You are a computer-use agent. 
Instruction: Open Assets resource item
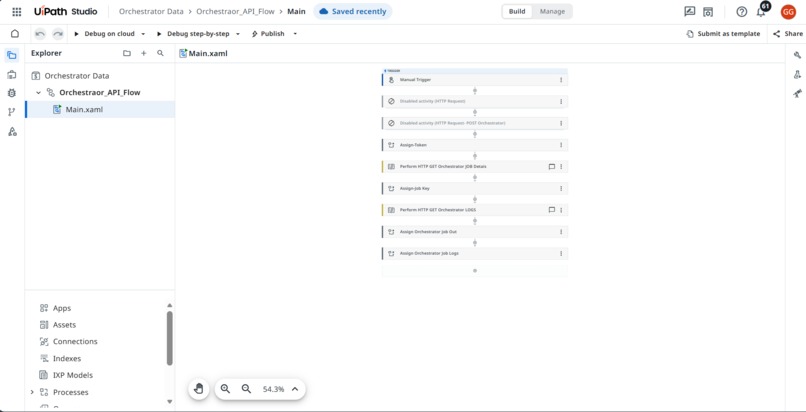point(64,325)
